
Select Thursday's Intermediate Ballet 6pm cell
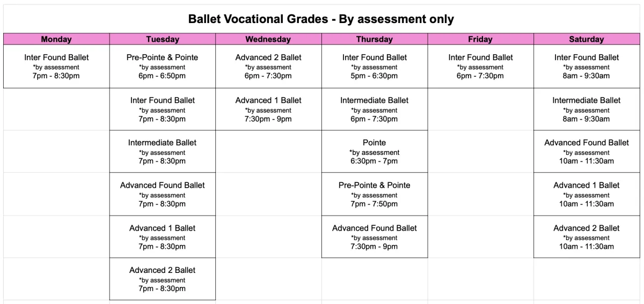[x=375, y=109]
